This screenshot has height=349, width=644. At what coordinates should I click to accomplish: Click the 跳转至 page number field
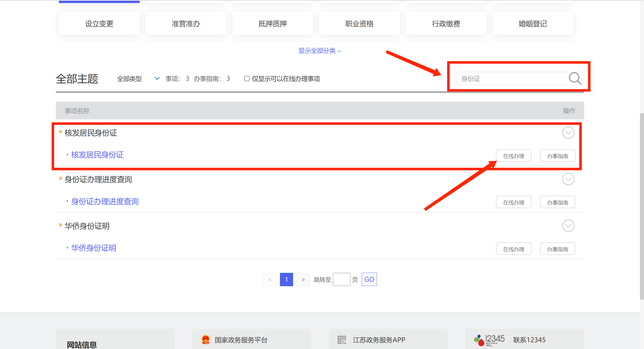tap(341, 279)
